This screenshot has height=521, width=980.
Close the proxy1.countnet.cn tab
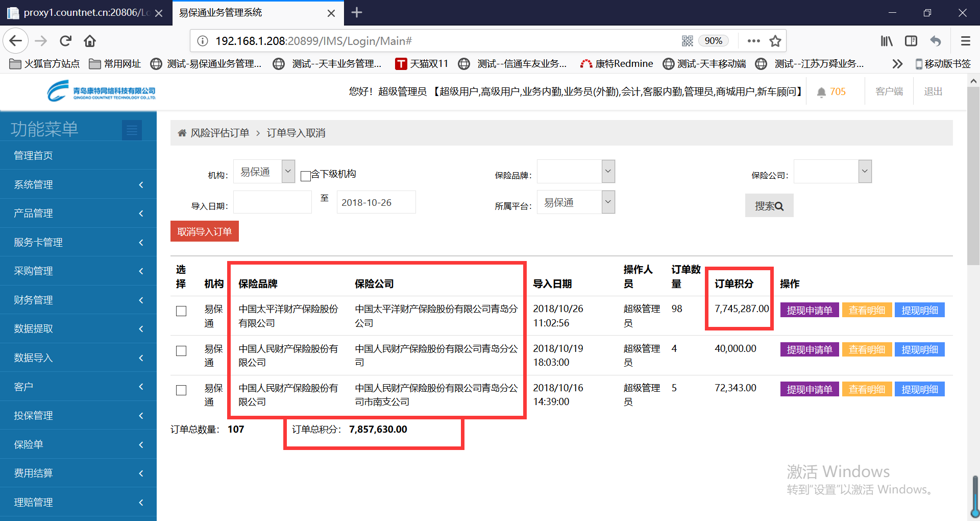click(159, 13)
